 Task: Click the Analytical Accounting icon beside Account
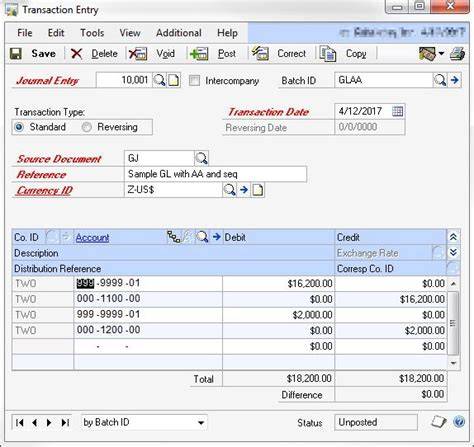(174, 237)
